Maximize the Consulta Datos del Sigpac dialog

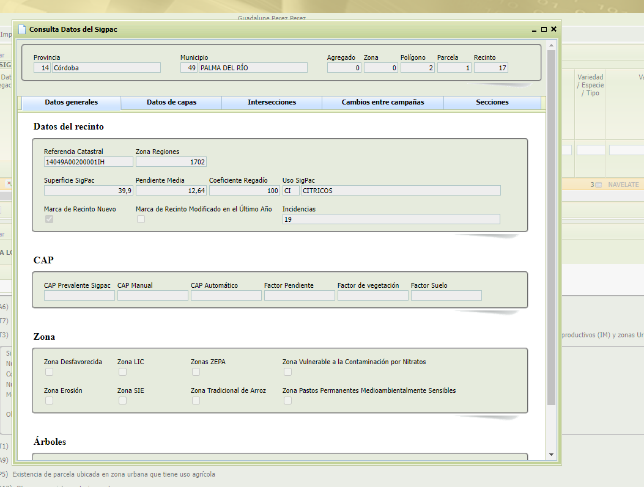[542, 30]
